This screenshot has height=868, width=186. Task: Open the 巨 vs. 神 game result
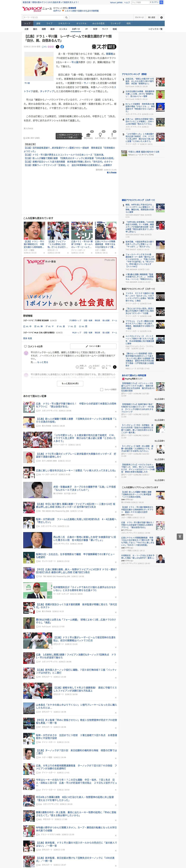39,327
